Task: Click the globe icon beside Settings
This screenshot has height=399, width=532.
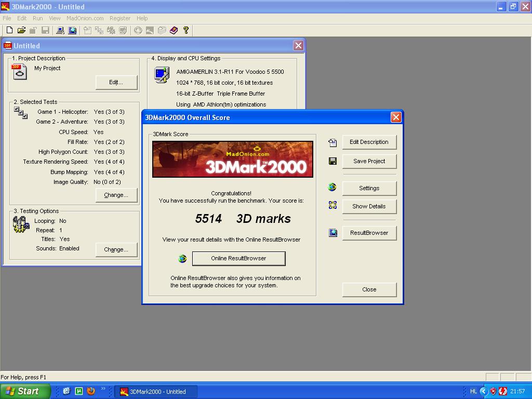Action: click(332, 187)
